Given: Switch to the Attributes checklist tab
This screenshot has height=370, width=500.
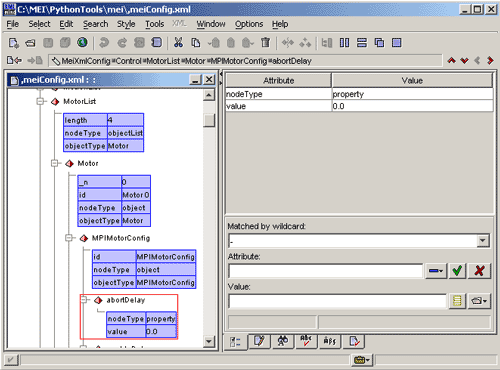Looking at the screenshot, I should click(235, 342).
